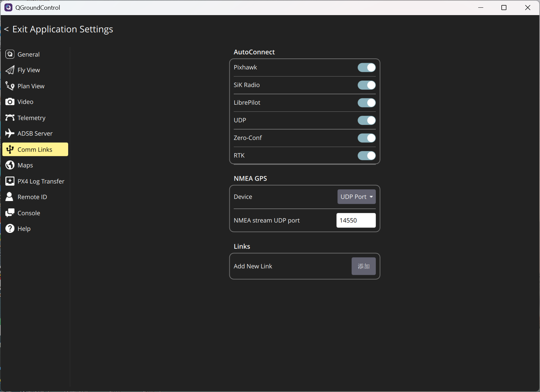Image resolution: width=540 pixels, height=392 pixels.
Task: Disable LibrePilot autoconnect switch
Action: click(366, 103)
